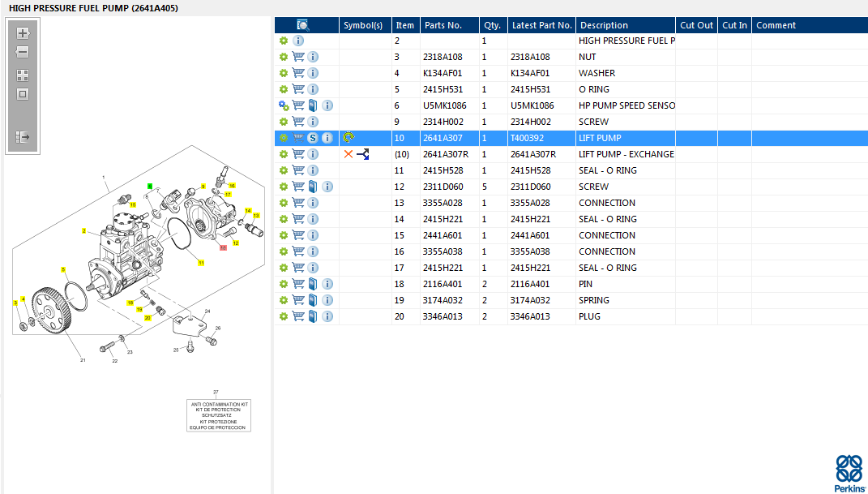Open blue book icon for PIN 2116A401
Image resolution: width=868 pixels, height=494 pixels.
click(x=313, y=284)
